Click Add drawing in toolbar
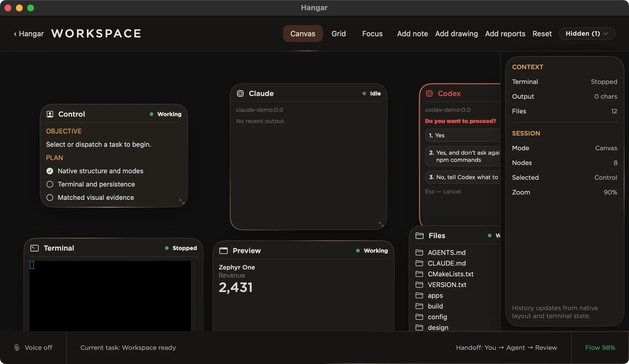Viewport: 629px width, 364px height. tap(456, 33)
